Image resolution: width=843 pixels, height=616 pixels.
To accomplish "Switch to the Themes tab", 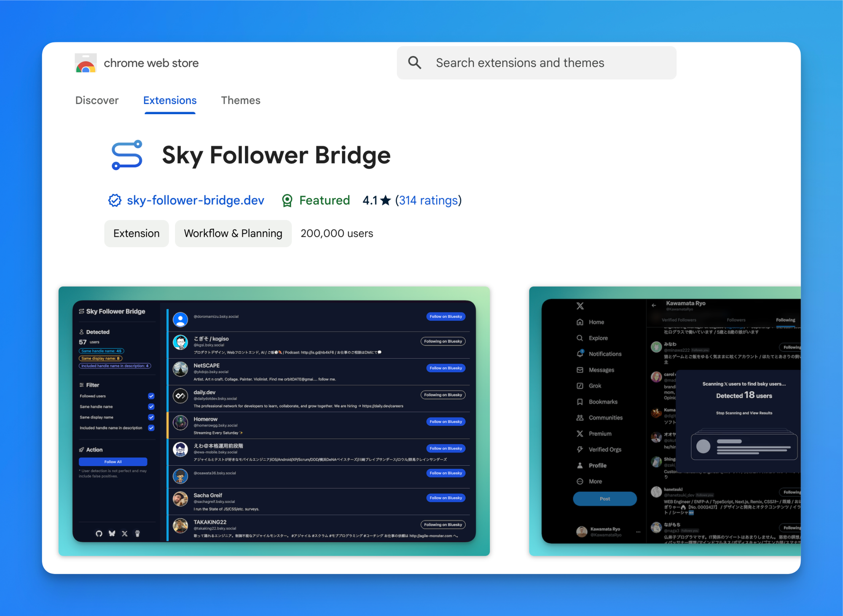I will click(241, 100).
